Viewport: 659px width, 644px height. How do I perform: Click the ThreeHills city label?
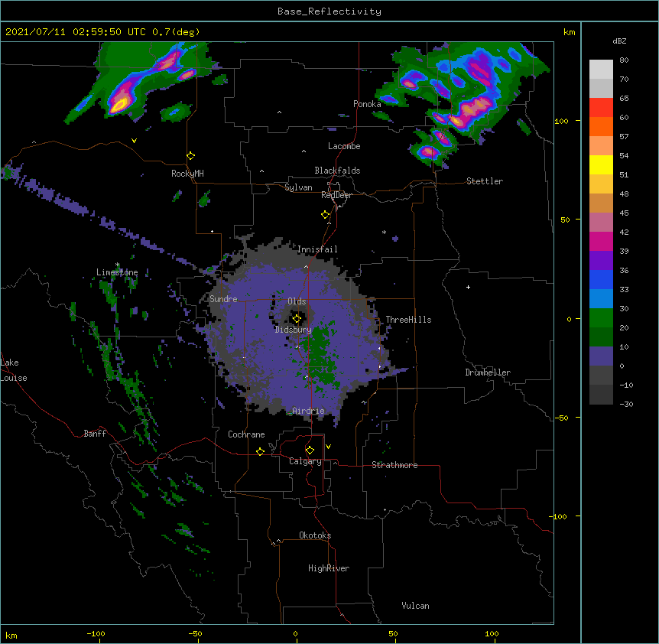408,320
